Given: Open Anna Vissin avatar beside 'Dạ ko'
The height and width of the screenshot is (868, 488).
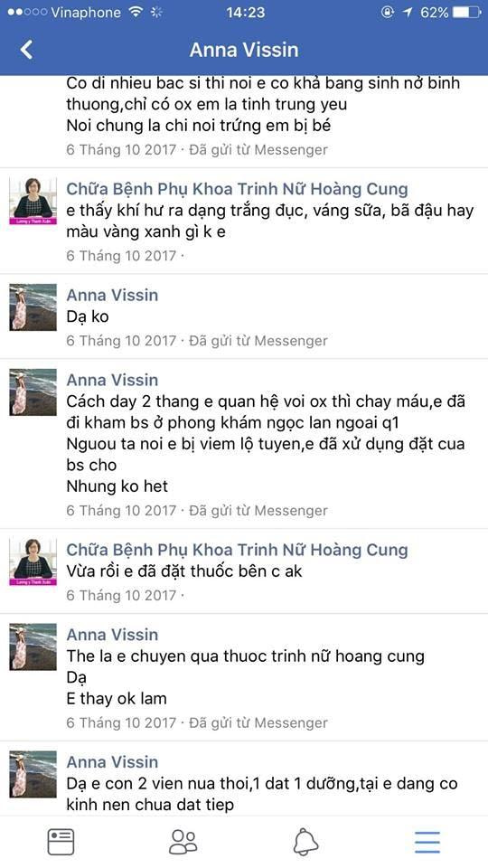Looking at the screenshot, I should (x=33, y=307).
